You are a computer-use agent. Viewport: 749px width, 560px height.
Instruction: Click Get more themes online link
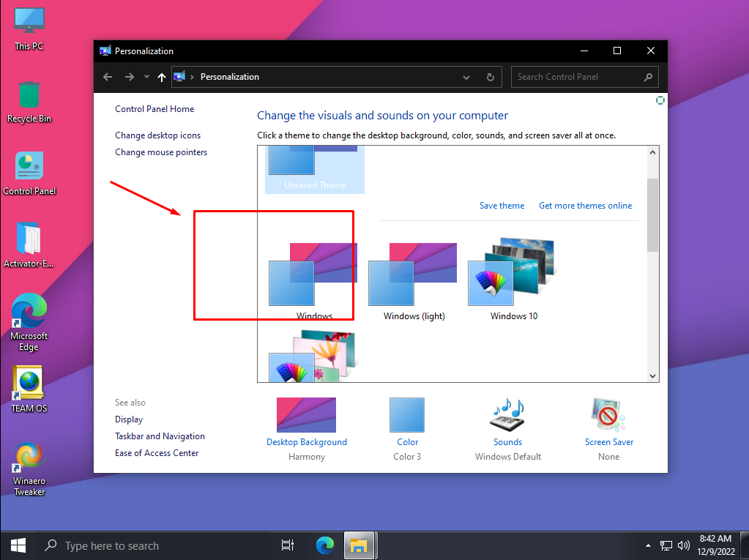585,205
